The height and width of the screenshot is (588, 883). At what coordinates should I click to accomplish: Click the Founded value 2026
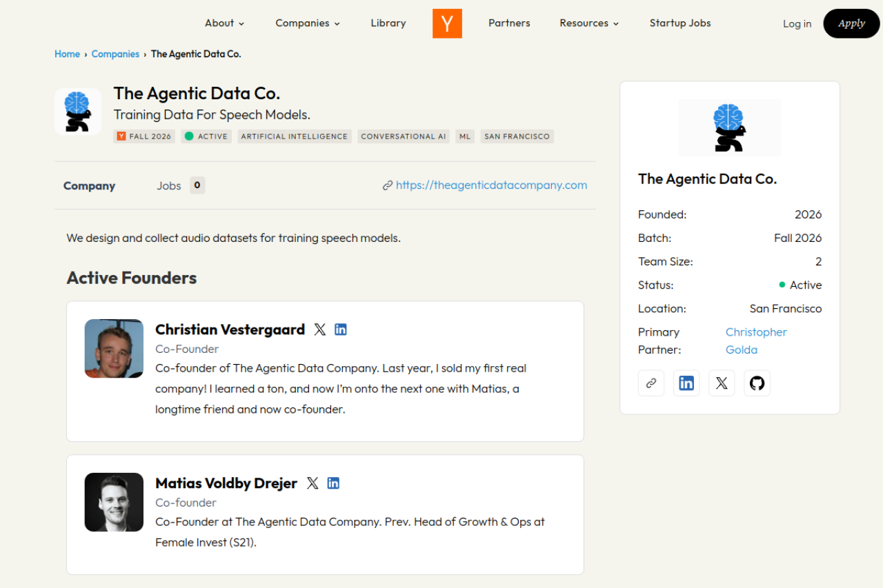pos(808,215)
